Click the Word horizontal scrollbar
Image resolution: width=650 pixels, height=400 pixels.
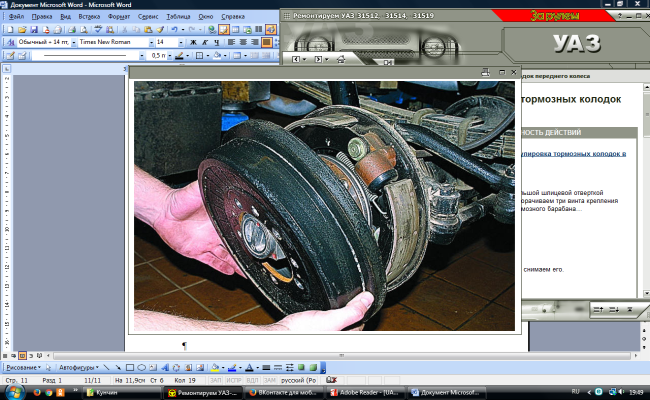pyautogui.click(x=342, y=356)
